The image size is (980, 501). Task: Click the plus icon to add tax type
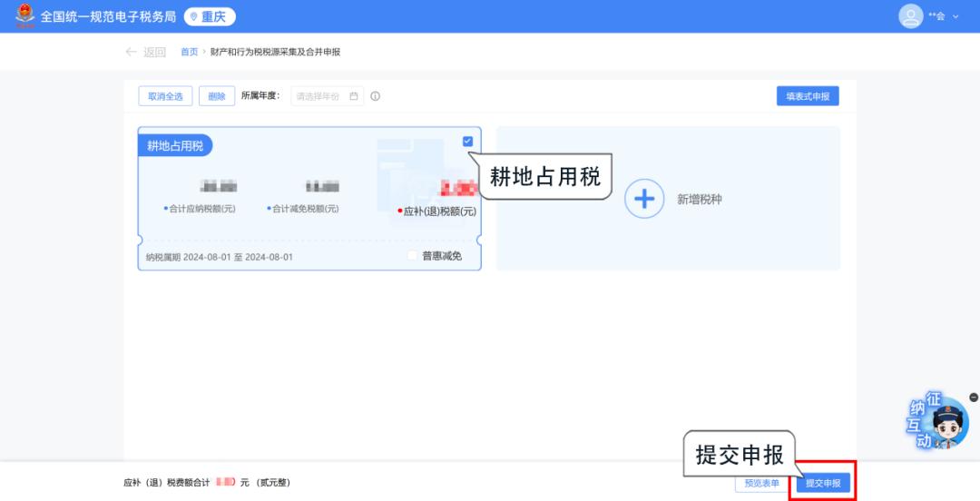pyautogui.click(x=644, y=199)
